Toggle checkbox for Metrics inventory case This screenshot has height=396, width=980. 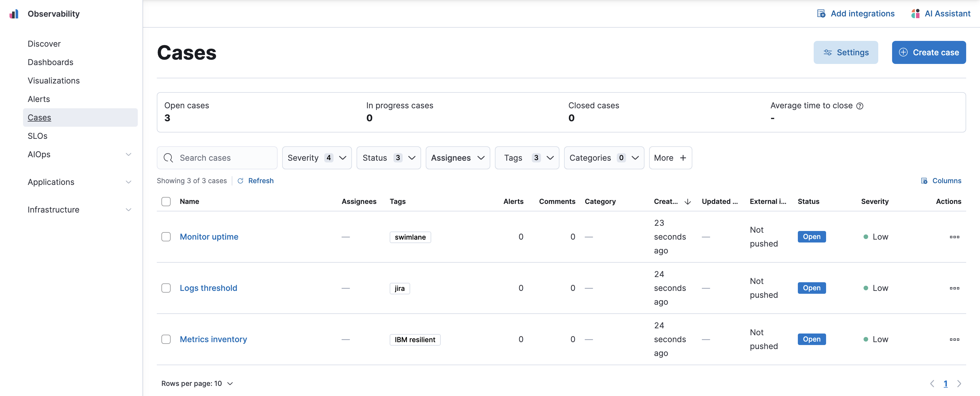pos(166,338)
